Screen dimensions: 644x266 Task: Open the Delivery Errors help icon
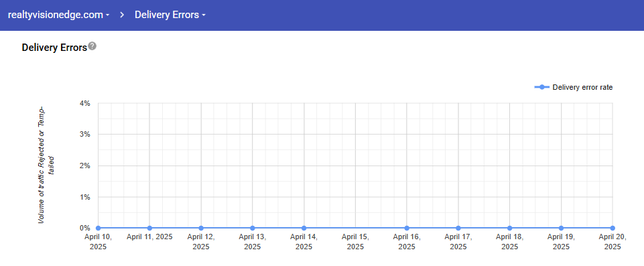pos(92,46)
